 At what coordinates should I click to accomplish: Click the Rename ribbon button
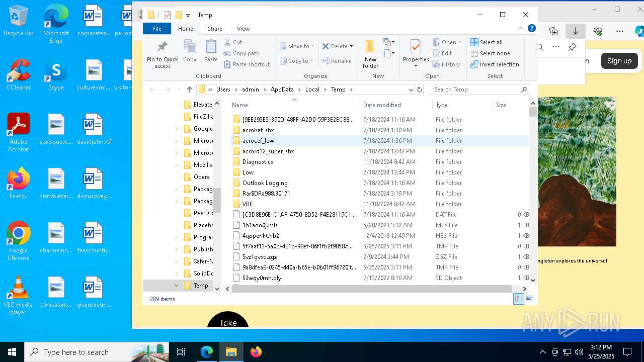pyautogui.click(x=337, y=61)
